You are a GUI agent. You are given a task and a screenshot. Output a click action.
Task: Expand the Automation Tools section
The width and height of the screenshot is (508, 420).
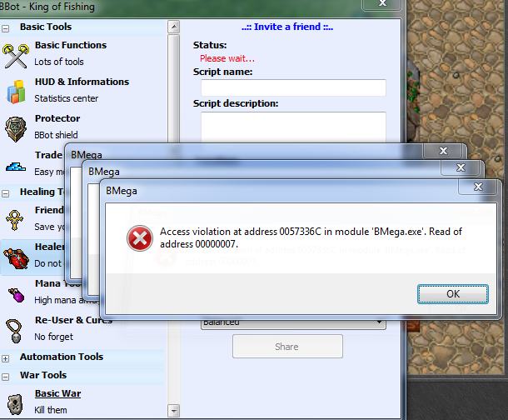pos(7,357)
